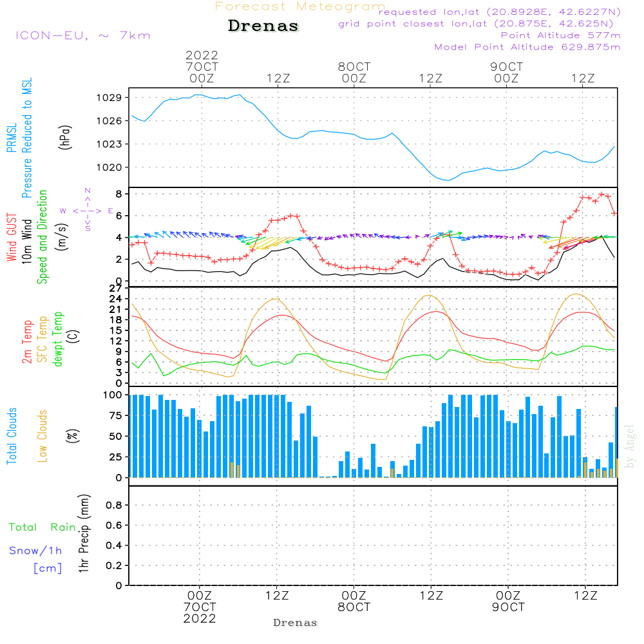The image size is (644, 644).
Task: Select the 75 cloud percentage tick label
Action: (x=116, y=415)
